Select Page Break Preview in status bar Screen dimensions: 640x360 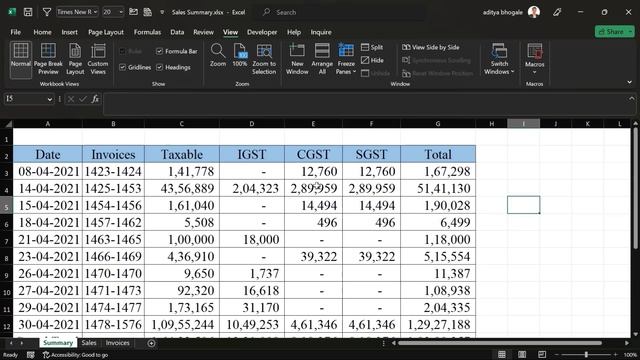click(542, 355)
